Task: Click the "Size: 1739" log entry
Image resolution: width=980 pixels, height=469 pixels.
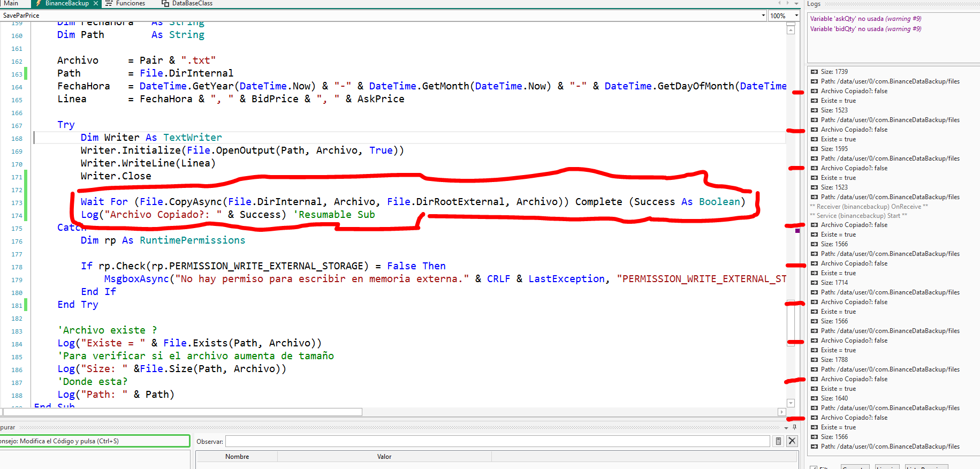Action: click(834, 72)
